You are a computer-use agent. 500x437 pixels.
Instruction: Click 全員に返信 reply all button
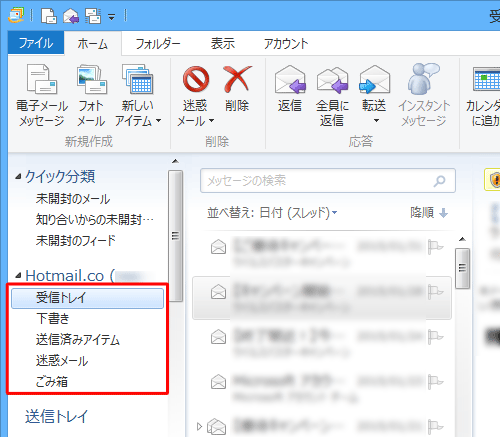[332, 96]
